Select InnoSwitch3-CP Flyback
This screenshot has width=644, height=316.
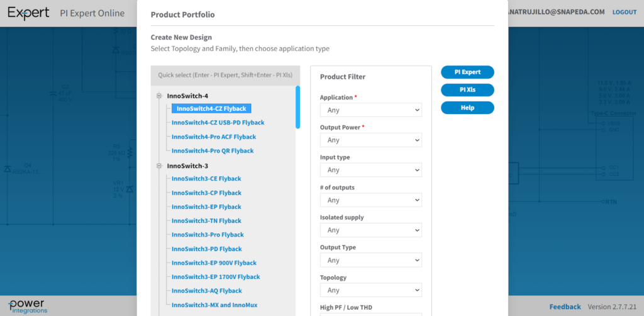coord(206,193)
